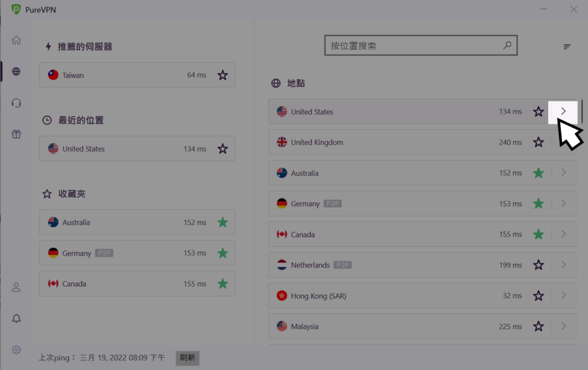Viewport: 588px width, 370px height.
Task: Click the Hong Kong (SAR) flag icon
Action: (x=281, y=295)
